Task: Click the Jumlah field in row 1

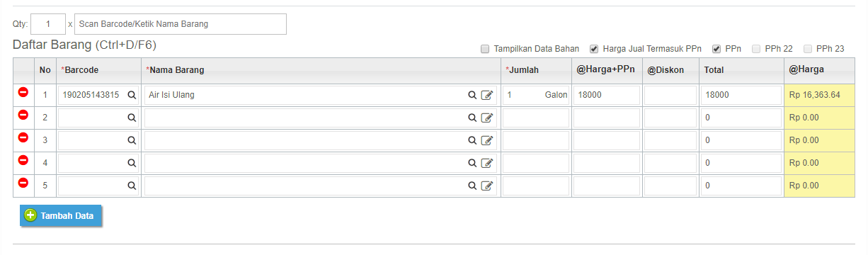Action: [536, 95]
